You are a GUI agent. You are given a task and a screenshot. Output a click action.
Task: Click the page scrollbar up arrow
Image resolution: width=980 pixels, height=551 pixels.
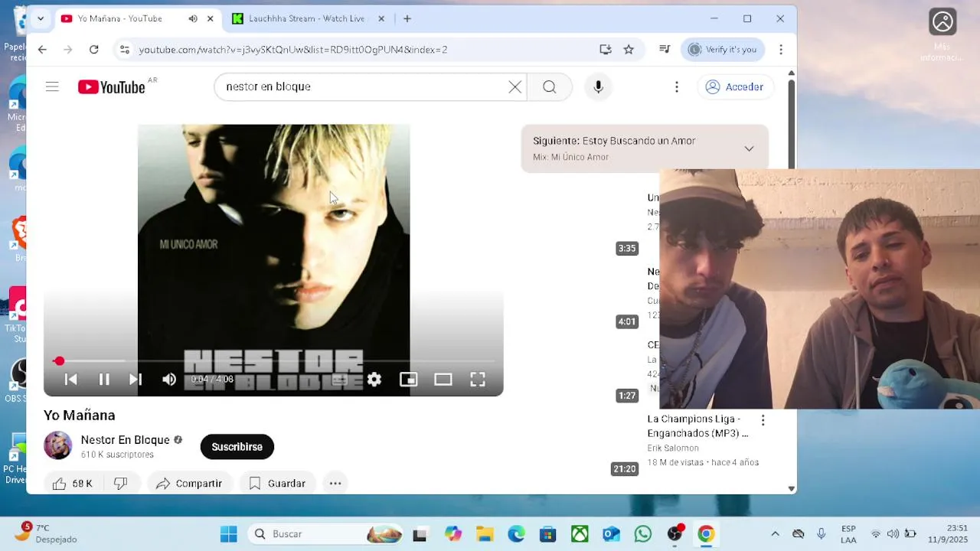click(x=792, y=73)
